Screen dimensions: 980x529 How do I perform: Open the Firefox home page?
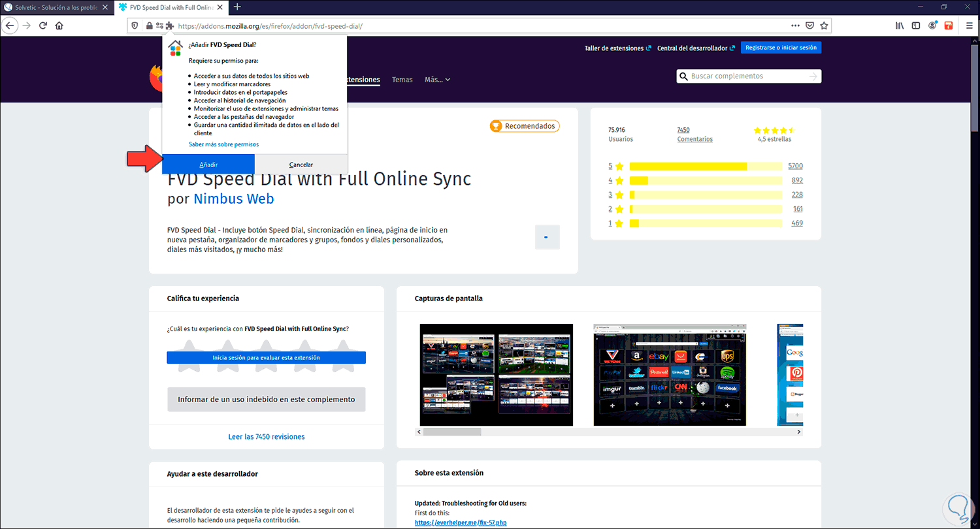[x=59, y=25]
